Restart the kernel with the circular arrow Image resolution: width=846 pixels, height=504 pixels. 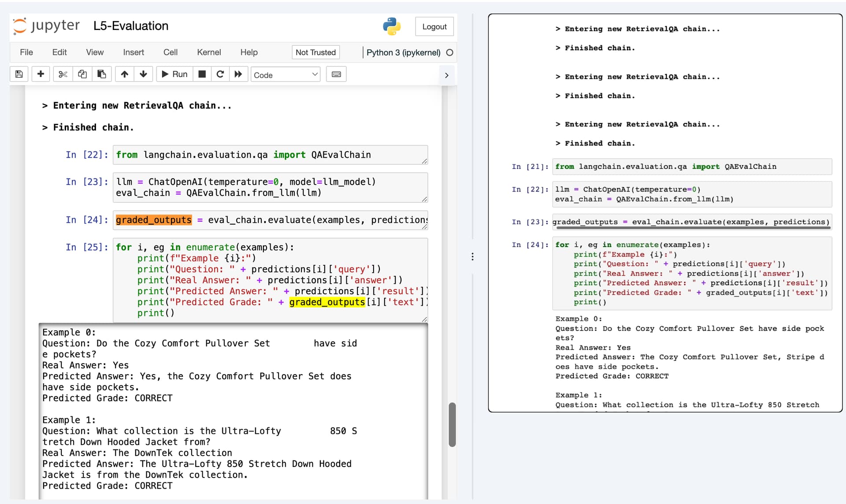(x=220, y=74)
